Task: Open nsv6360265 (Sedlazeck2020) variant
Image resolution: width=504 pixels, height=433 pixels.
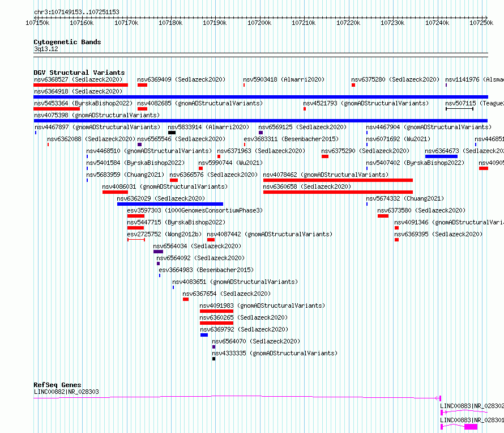Action: [x=244, y=317]
